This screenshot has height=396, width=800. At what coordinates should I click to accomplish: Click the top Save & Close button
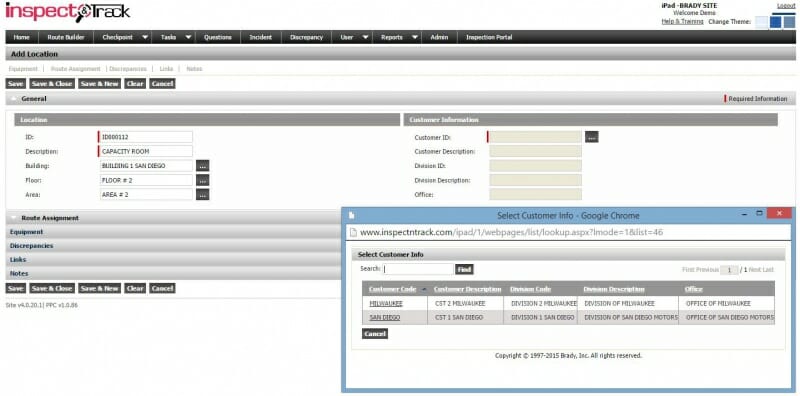point(52,84)
